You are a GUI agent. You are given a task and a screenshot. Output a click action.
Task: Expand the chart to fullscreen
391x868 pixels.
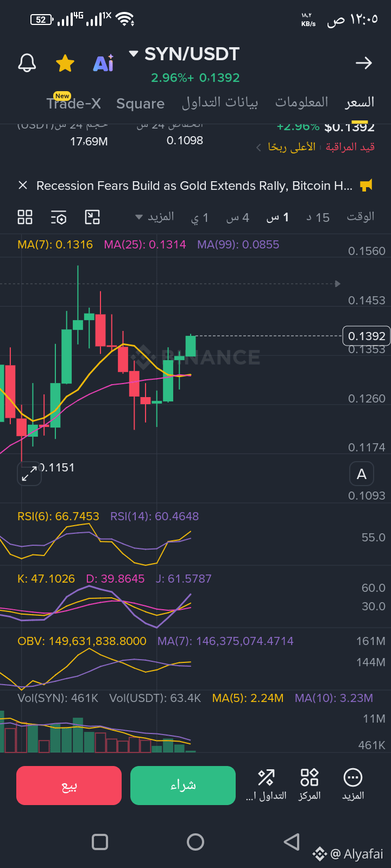pyautogui.click(x=29, y=474)
